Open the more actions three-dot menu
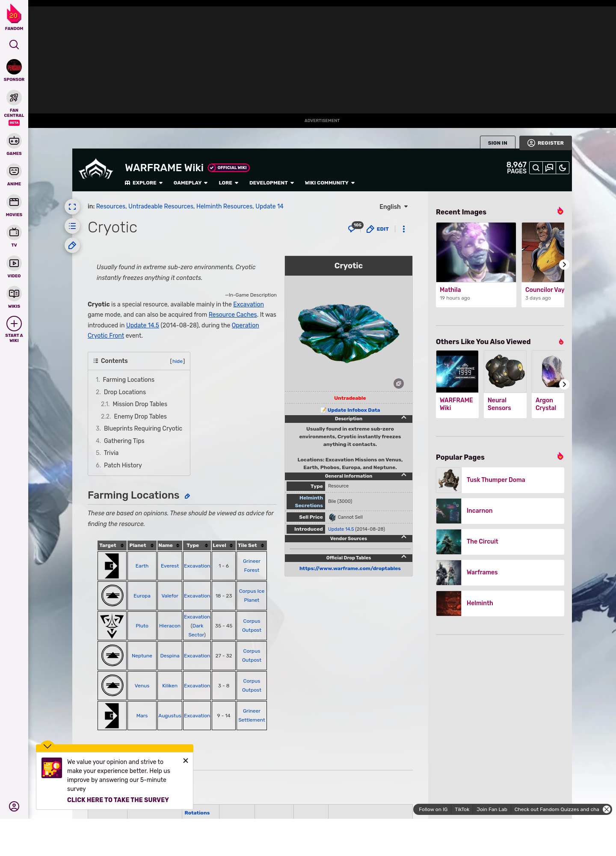This screenshot has width=616, height=856. point(404,229)
